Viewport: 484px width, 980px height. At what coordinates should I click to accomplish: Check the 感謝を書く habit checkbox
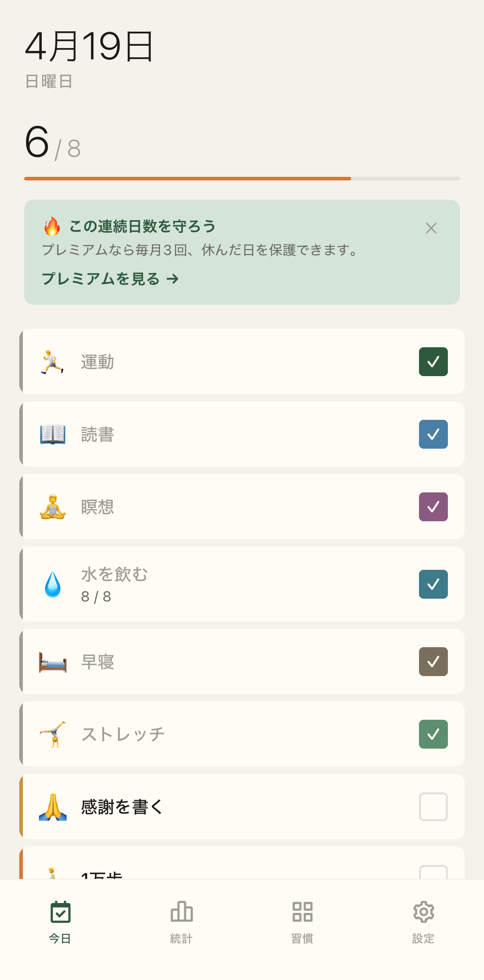pos(433,807)
